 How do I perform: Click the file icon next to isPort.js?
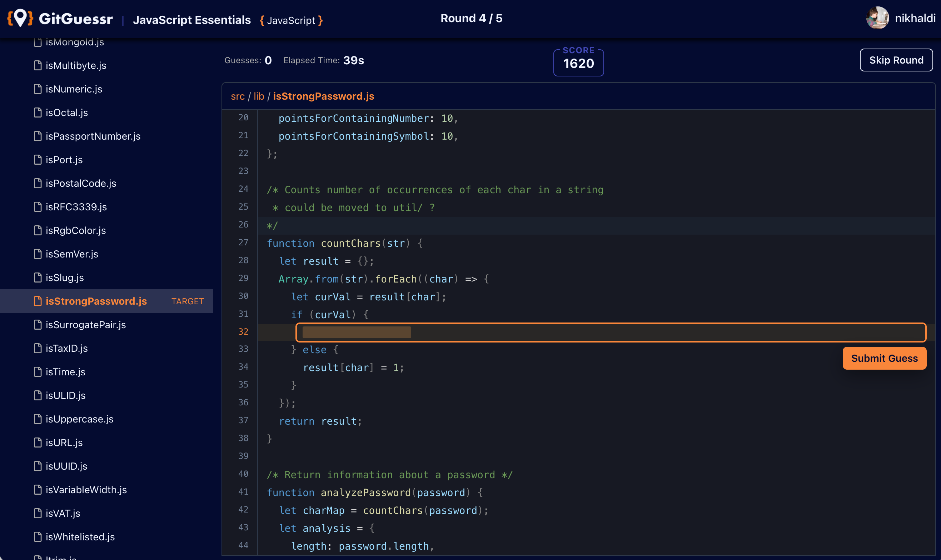38,160
